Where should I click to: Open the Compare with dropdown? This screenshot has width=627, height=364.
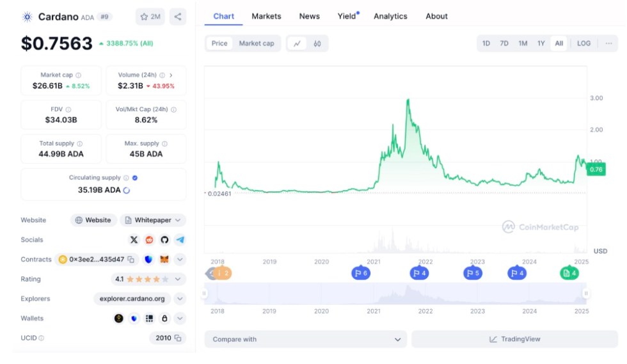pos(306,339)
